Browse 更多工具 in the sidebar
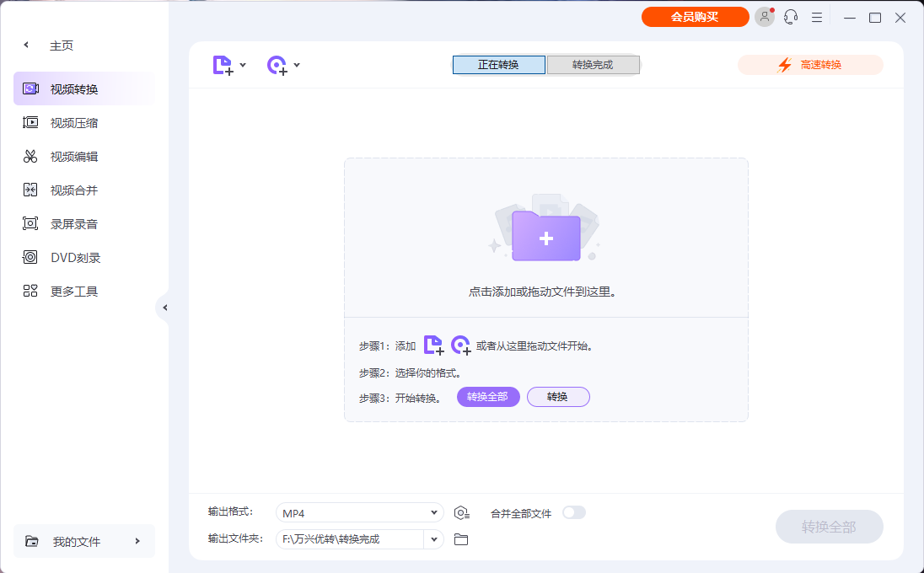This screenshot has height=573, width=924. pyautogui.click(x=76, y=290)
